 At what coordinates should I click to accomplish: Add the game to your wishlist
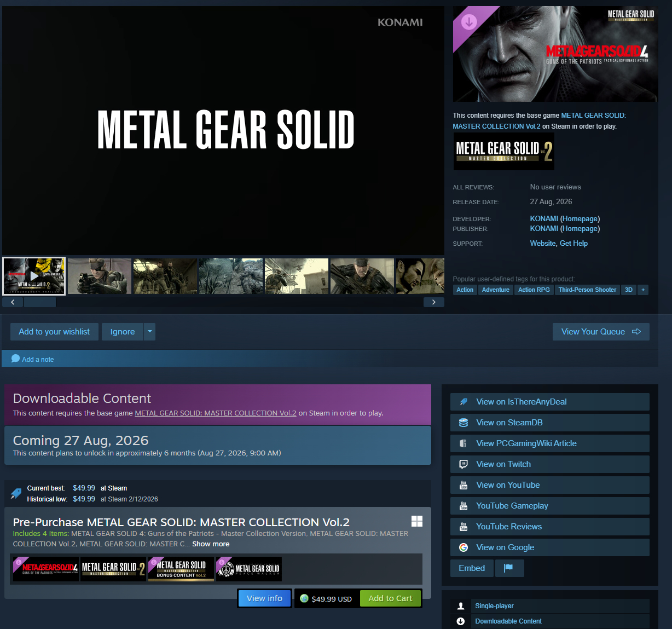54,332
